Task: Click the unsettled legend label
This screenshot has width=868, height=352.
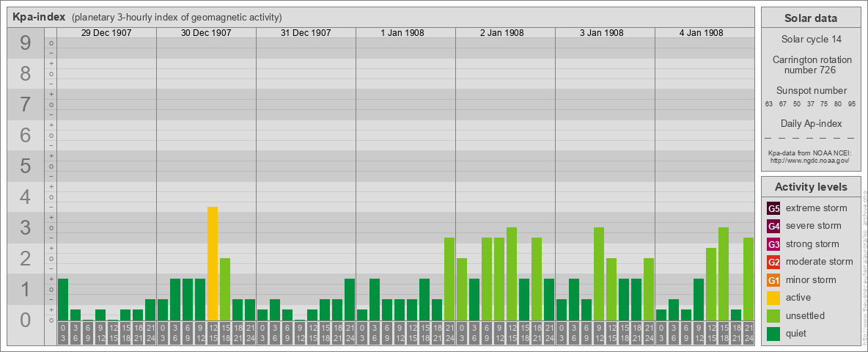Action: pos(806,315)
